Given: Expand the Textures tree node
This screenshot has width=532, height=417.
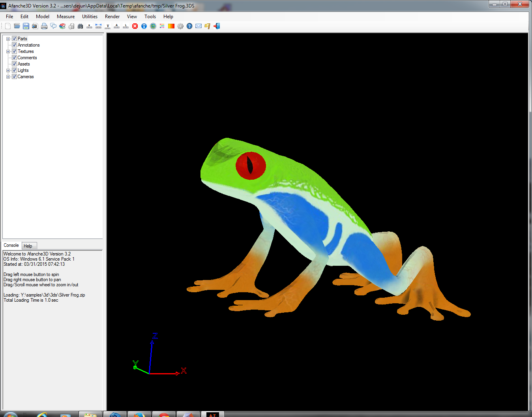Looking at the screenshot, I should click(x=8, y=51).
